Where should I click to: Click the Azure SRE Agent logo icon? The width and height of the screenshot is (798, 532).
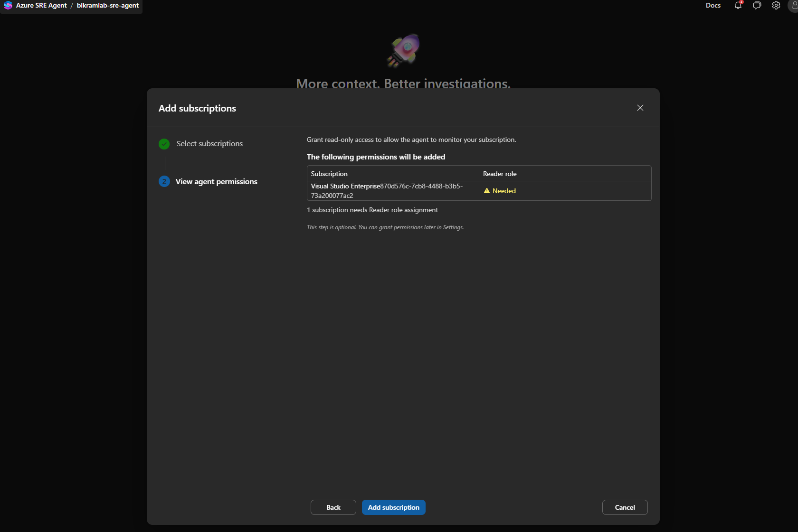click(8, 5)
